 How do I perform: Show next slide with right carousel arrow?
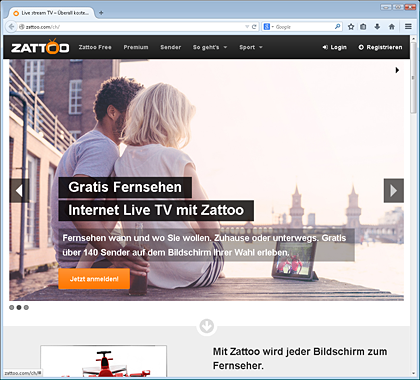(394, 191)
